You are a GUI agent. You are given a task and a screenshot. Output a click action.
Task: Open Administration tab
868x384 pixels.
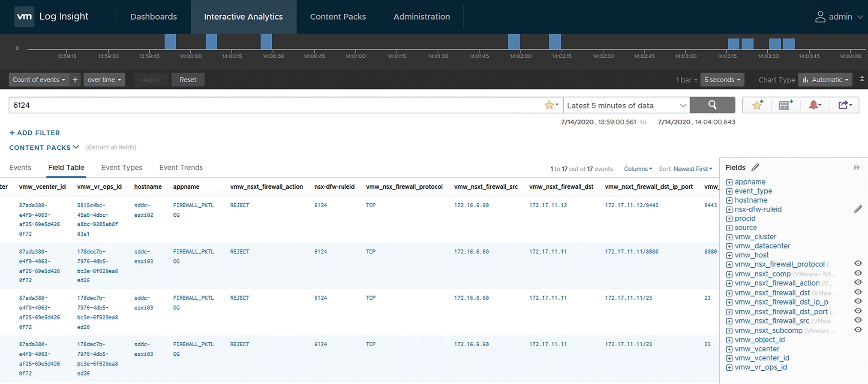[422, 17]
